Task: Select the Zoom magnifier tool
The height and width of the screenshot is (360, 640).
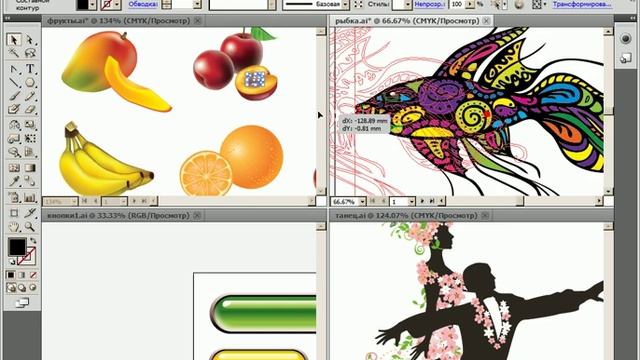Action: [29, 227]
